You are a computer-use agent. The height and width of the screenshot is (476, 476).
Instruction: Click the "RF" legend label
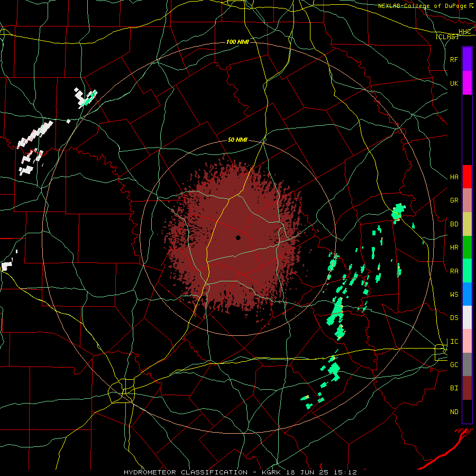point(454,59)
